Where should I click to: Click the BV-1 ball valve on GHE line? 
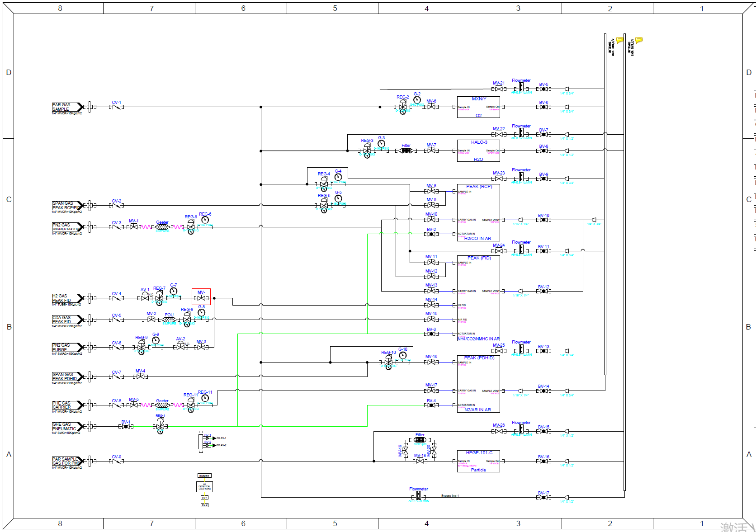[x=126, y=426]
